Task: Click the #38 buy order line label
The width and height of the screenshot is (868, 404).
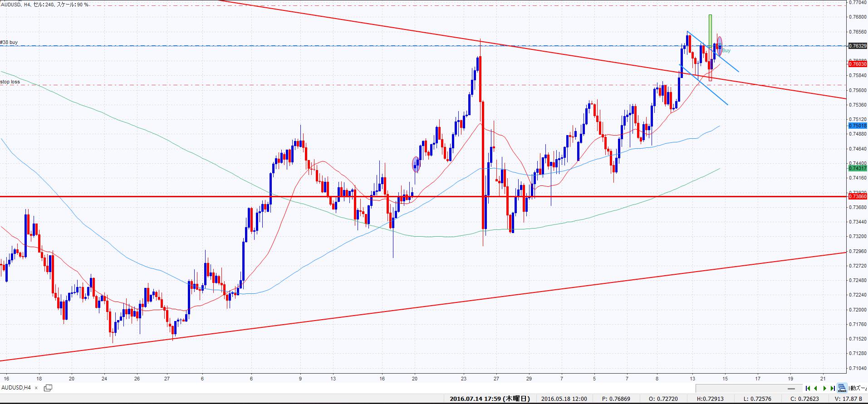Action: [x=9, y=42]
